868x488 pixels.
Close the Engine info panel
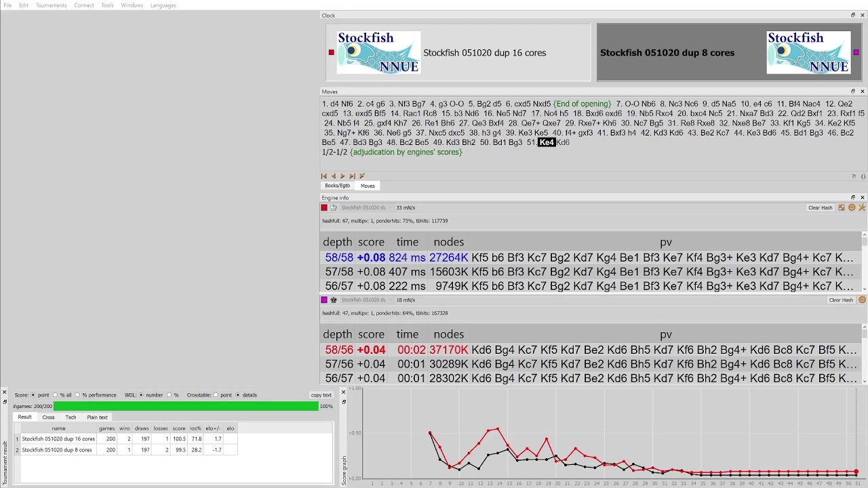[x=863, y=197]
